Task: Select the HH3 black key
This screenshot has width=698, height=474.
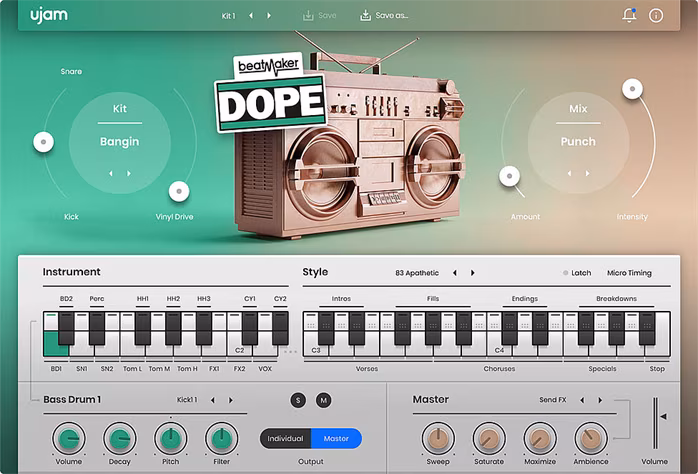Action: point(203,328)
